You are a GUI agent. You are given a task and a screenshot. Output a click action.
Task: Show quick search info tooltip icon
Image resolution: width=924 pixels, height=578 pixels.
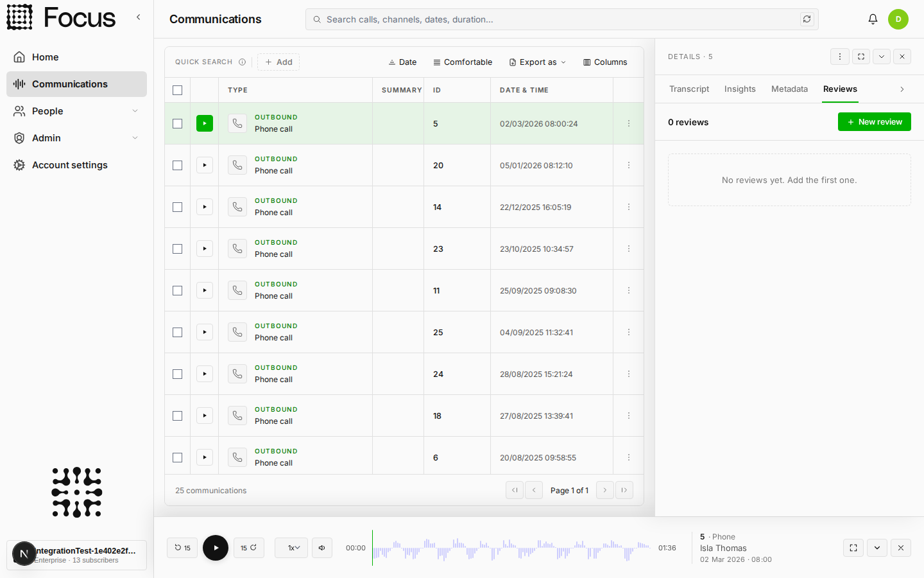click(242, 62)
